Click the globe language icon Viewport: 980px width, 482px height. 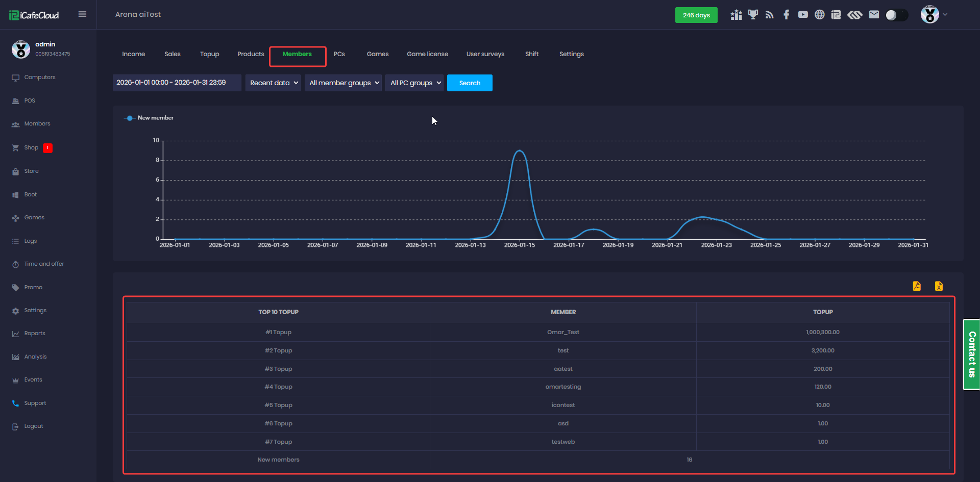(x=819, y=15)
